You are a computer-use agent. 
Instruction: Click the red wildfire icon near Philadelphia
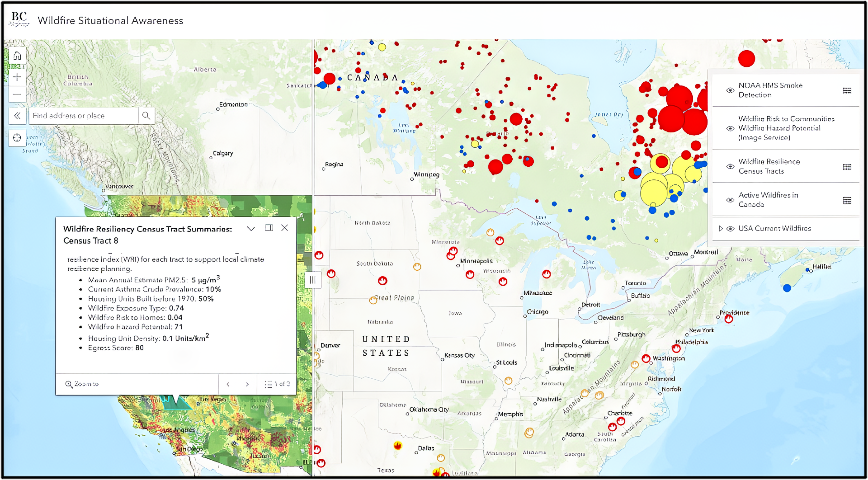[x=676, y=349]
